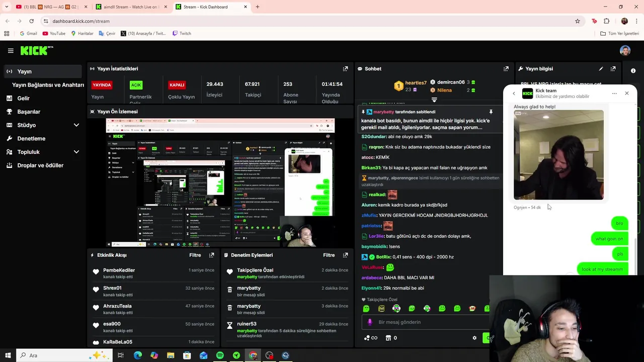Click the chat message input field
644x362 pixels.
coord(425,322)
